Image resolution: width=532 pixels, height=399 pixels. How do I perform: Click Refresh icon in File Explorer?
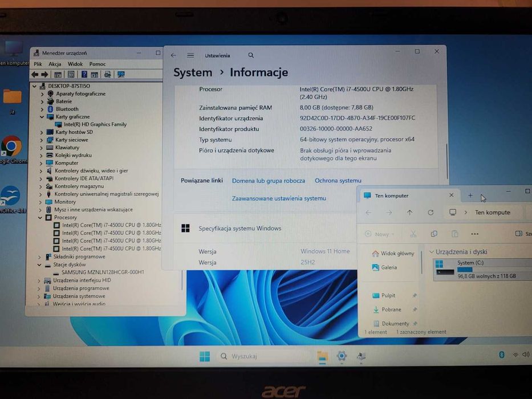tap(431, 213)
